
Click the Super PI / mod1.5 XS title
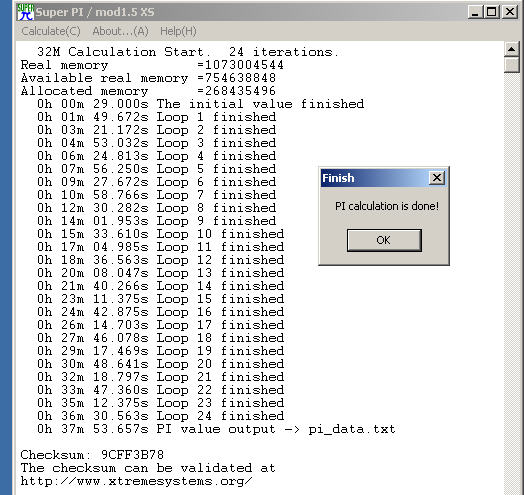pos(95,12)
